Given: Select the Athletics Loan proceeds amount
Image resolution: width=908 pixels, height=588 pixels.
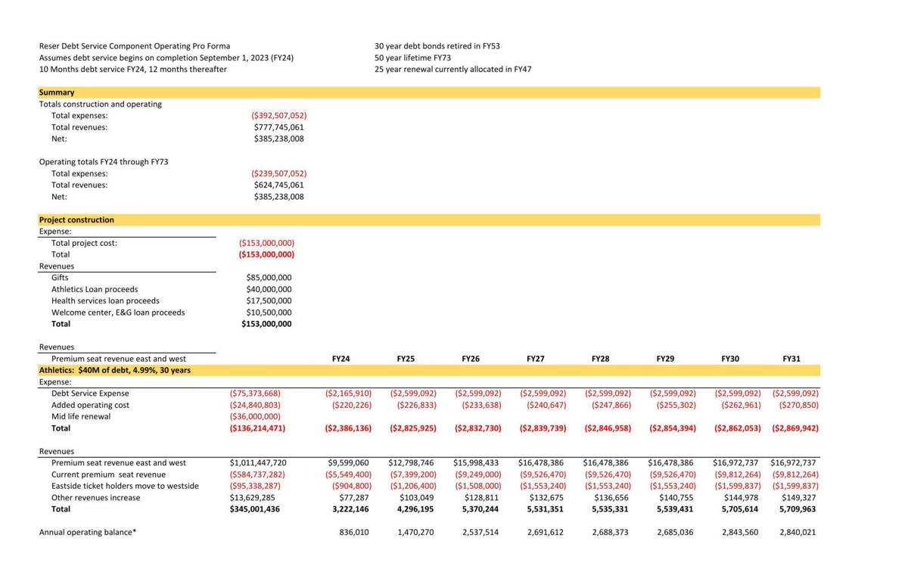Looking at the screenshot, I should click(269, 288).
